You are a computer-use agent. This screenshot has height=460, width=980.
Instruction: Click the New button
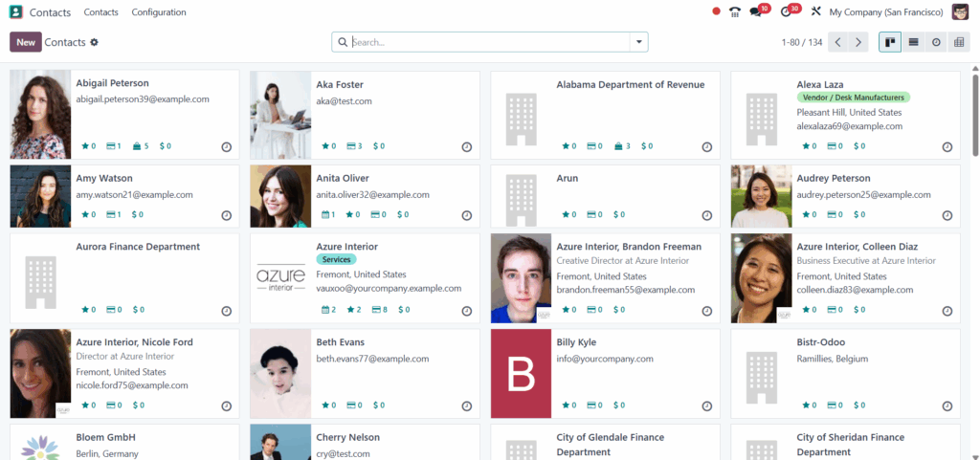26,42
